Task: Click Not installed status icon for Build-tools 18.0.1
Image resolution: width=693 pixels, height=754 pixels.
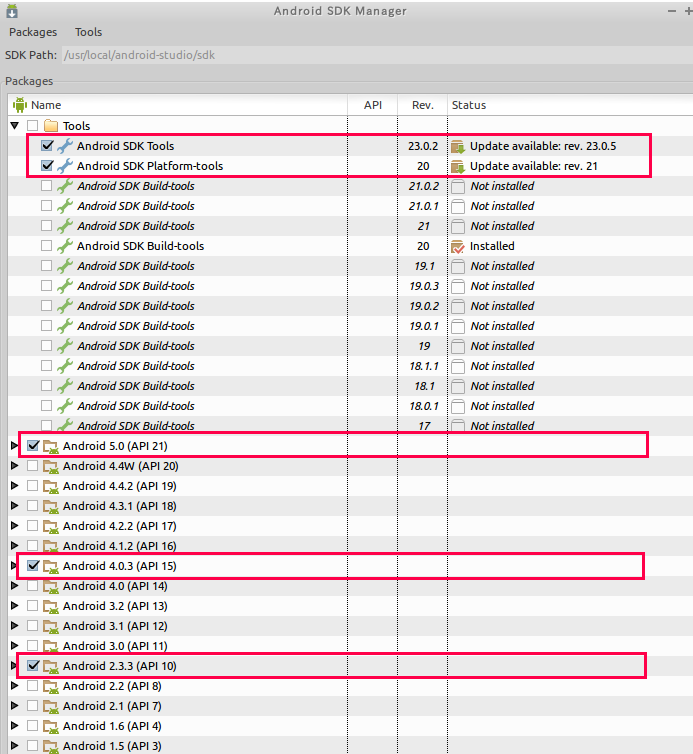Action: (458, 406)
